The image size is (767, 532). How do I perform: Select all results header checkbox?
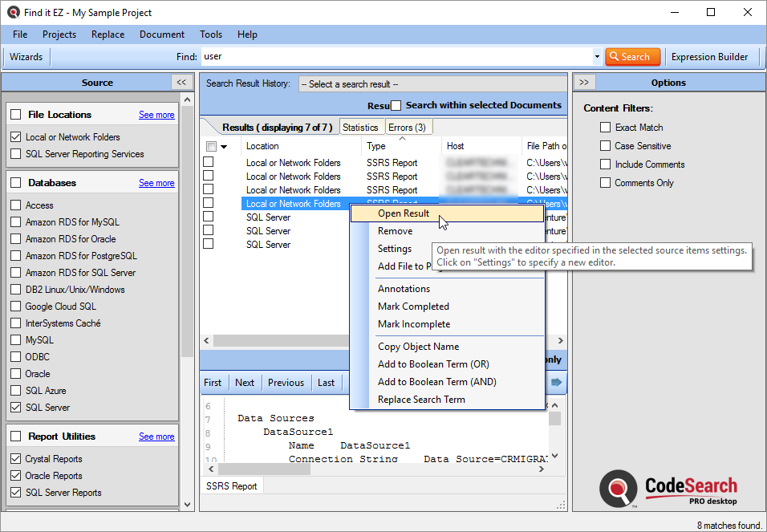tap(211, 146)
